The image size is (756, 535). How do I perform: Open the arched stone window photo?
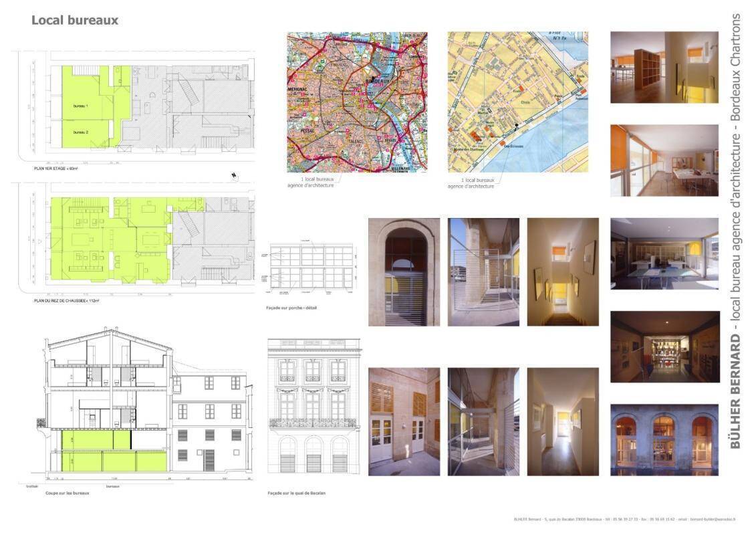point(404,272)
